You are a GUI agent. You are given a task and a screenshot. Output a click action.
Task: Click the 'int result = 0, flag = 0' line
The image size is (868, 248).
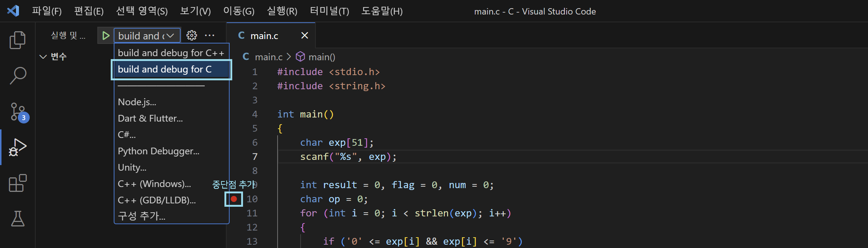click(397, 185)
